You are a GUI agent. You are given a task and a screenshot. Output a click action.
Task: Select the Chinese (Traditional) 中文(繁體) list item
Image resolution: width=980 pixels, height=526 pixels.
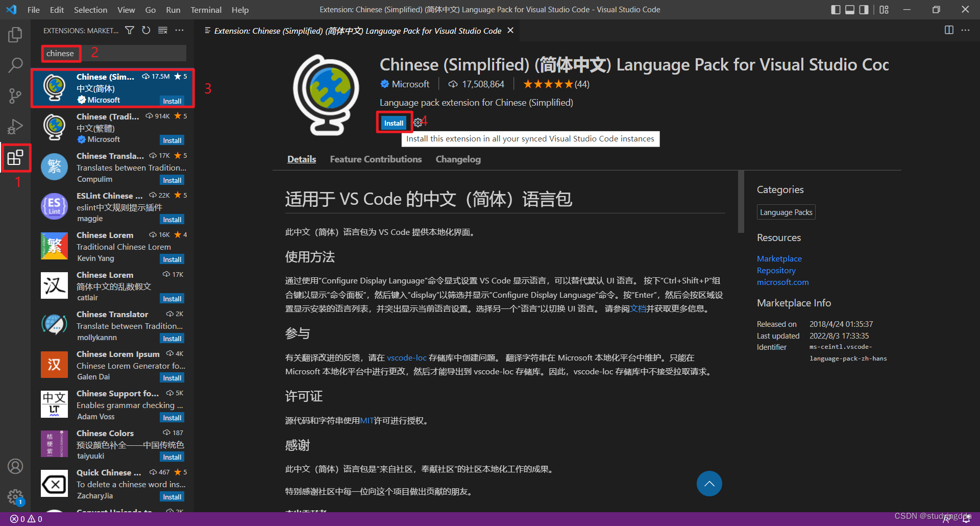113,128
